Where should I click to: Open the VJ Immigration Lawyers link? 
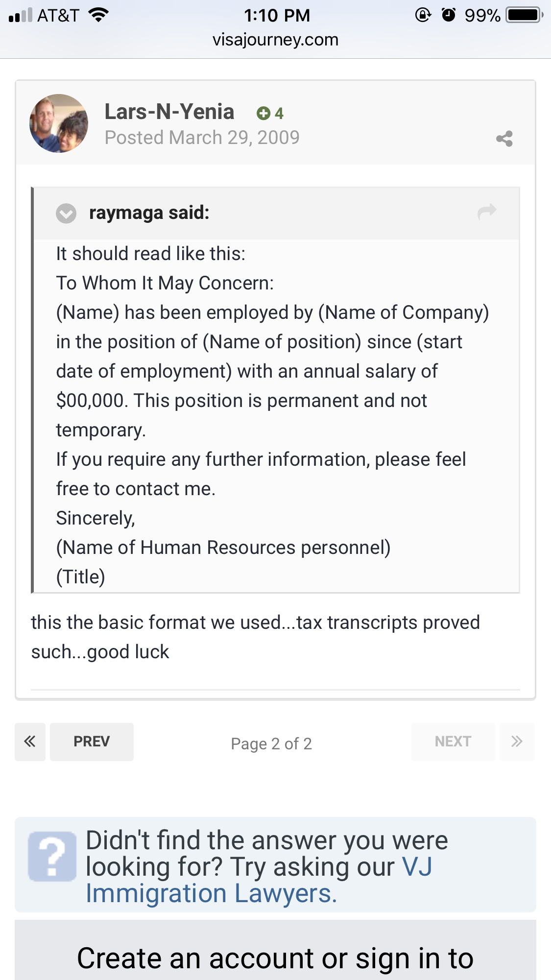(260, 880)
